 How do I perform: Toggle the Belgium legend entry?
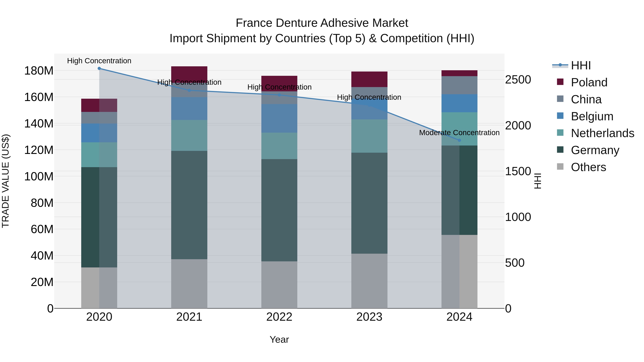point(585,116)
